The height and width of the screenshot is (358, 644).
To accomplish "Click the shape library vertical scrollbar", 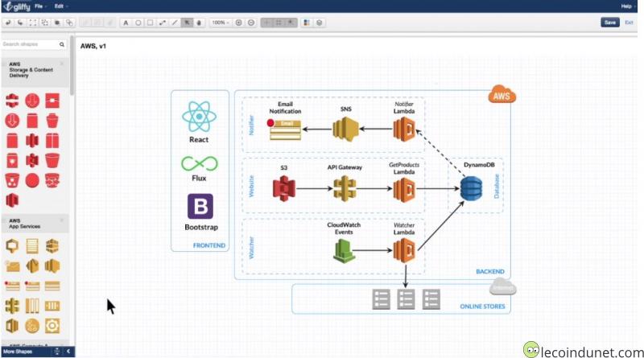I will (72, 66).
